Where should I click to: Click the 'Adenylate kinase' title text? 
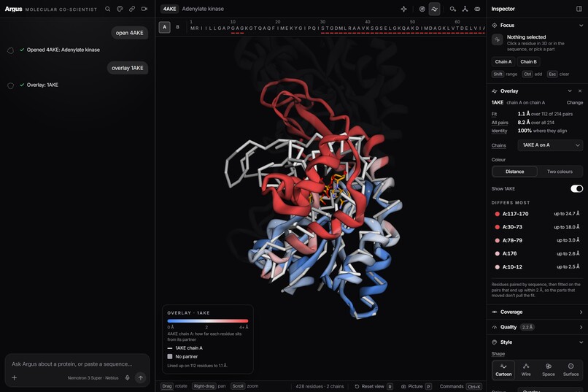click(203, 9)
